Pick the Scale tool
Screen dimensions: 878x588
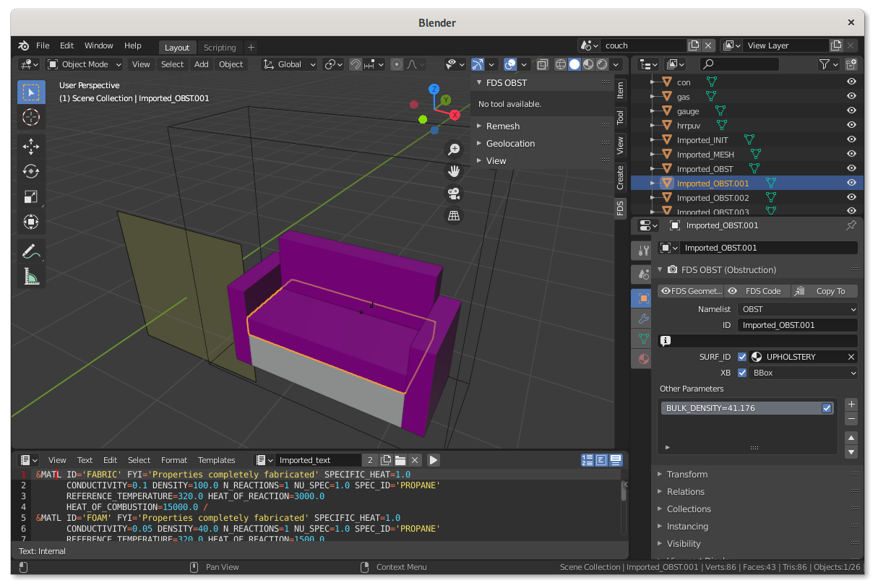(x=31, y=196)
